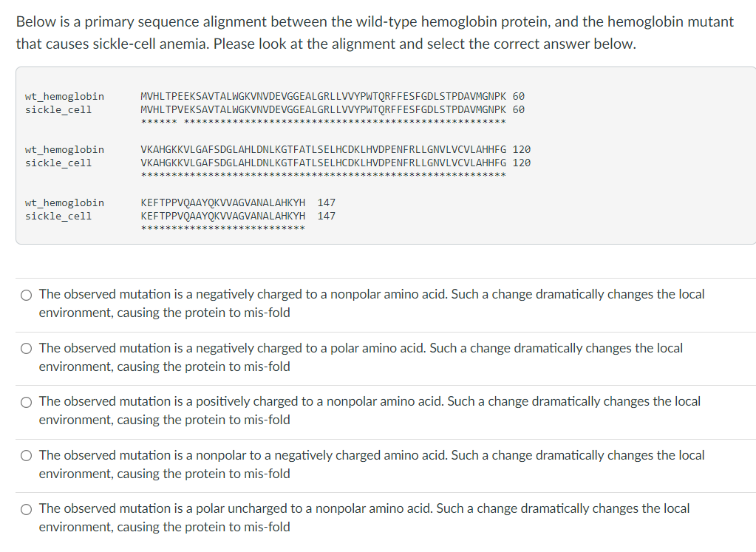The image size is (756, 552).
Task: Select the first answer radio button
Action: pyautogui.click(x=26, y=294)
